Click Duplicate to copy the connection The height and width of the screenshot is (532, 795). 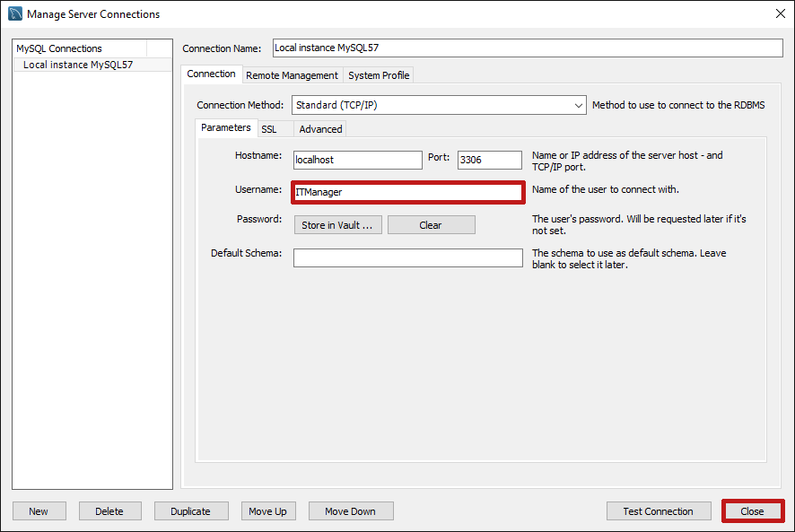point(190,511)
